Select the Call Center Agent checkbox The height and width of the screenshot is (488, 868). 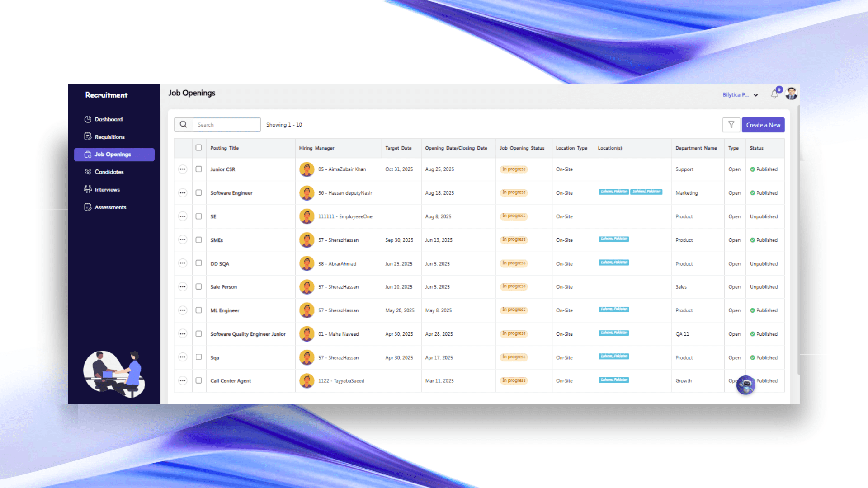pos(198,380)
